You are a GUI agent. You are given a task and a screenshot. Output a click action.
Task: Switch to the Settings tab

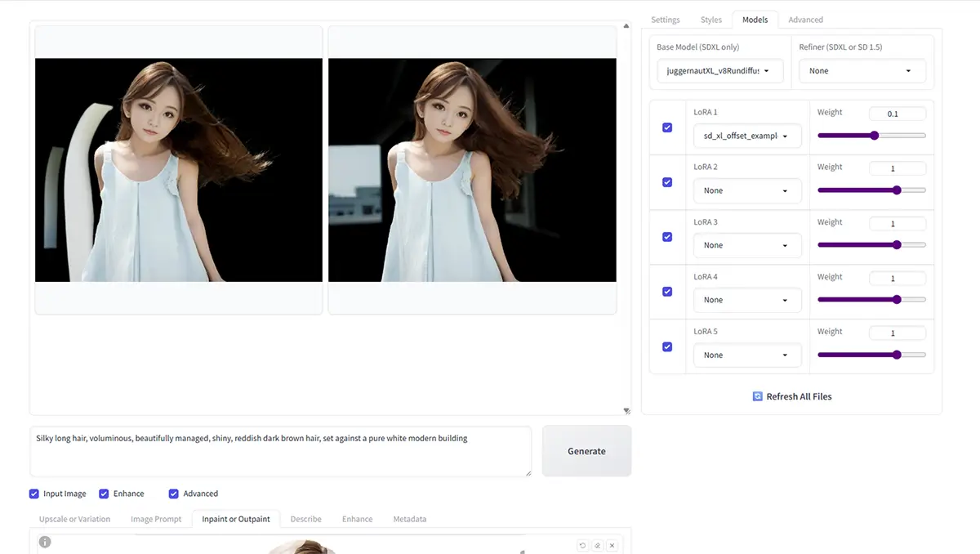coord(666,20)
